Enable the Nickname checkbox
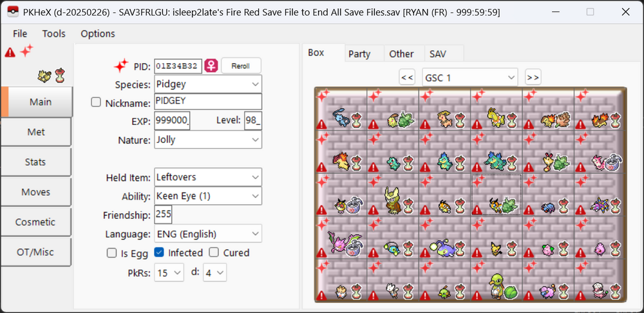Screen dimensions: 644x313 (x=96, y=102)
